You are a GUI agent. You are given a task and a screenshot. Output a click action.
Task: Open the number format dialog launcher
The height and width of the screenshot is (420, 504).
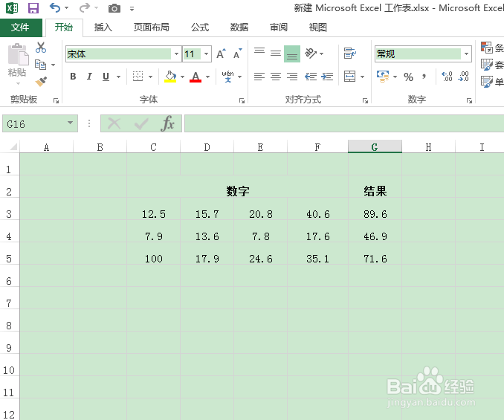469,100
